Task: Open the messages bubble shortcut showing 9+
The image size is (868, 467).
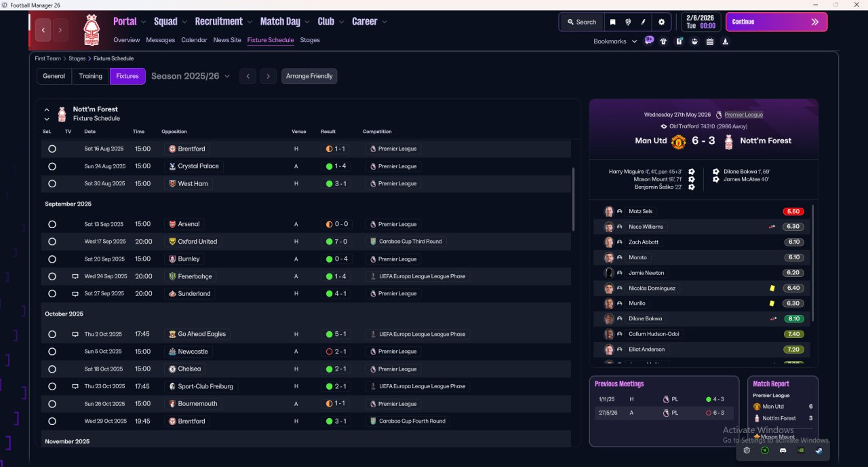Action: [x=649, y=41]
